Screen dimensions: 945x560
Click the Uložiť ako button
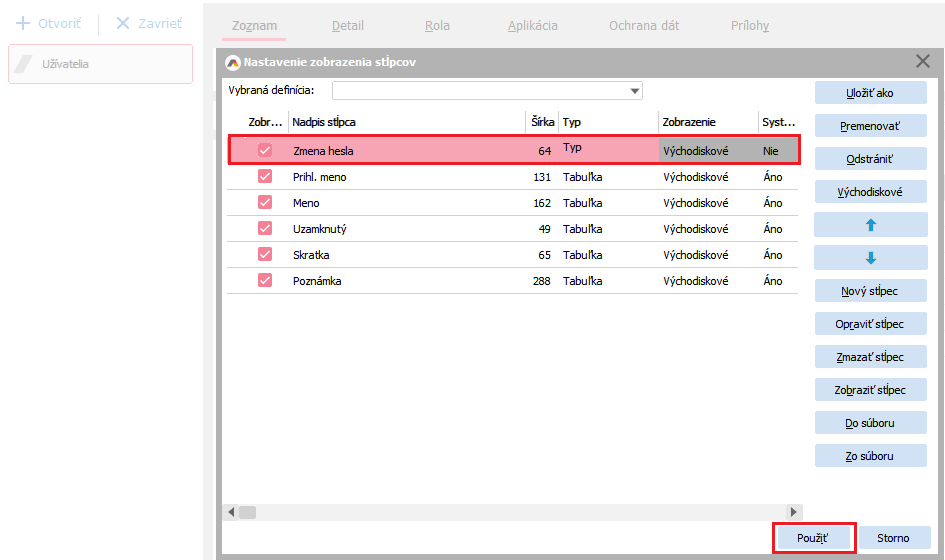pos(870,93)
